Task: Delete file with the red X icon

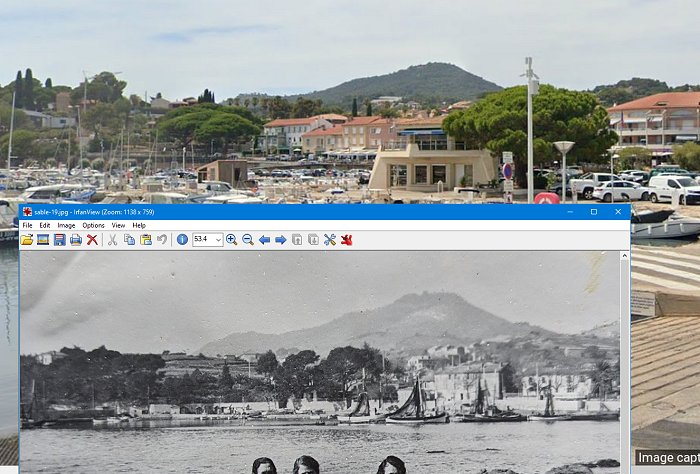Action: coord(92,240)
